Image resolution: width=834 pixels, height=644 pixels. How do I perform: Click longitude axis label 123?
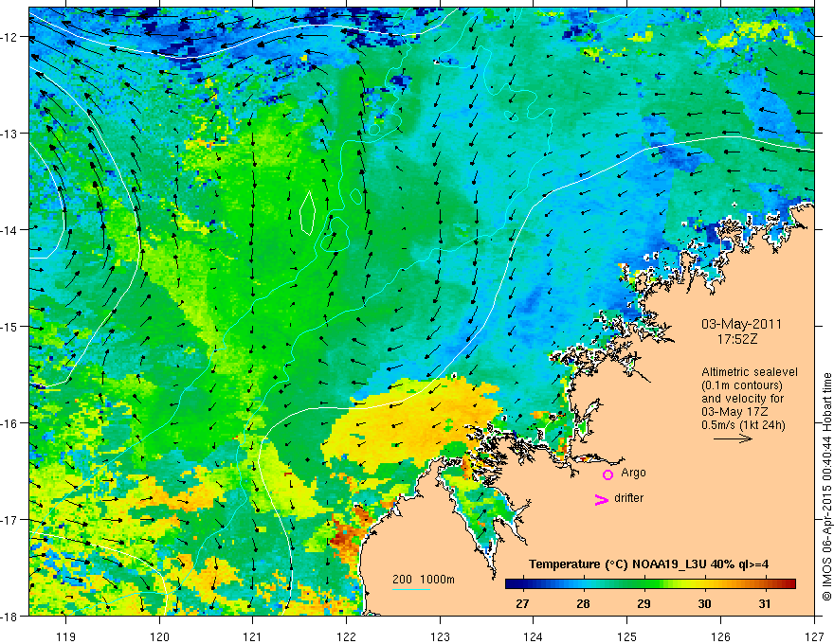click(440, 636)
